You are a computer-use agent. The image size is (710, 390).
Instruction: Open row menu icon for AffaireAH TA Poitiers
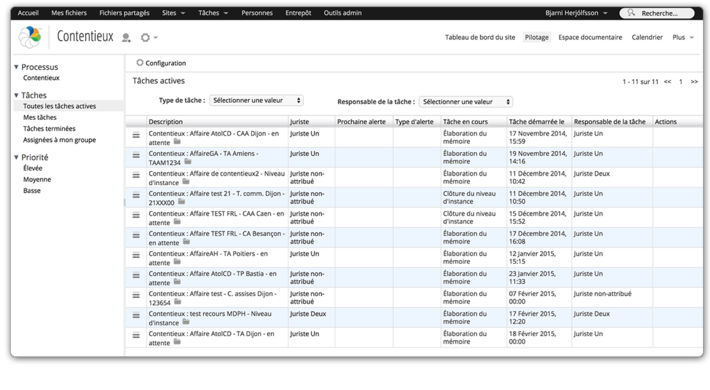tap(136, 255)
